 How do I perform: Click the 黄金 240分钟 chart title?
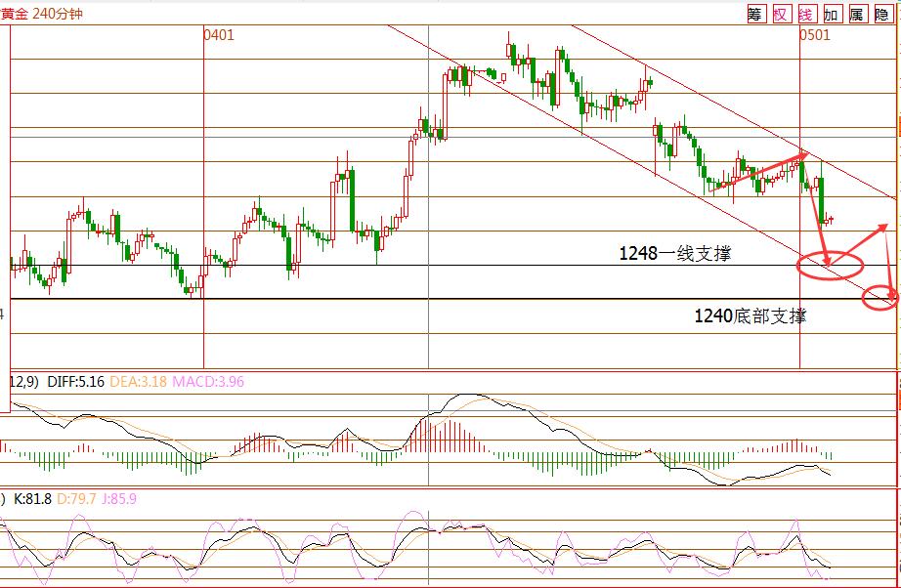coord(41,14)
